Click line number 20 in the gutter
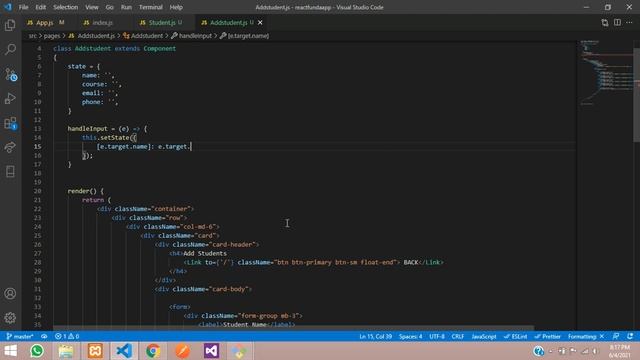 tap(38, 191)
